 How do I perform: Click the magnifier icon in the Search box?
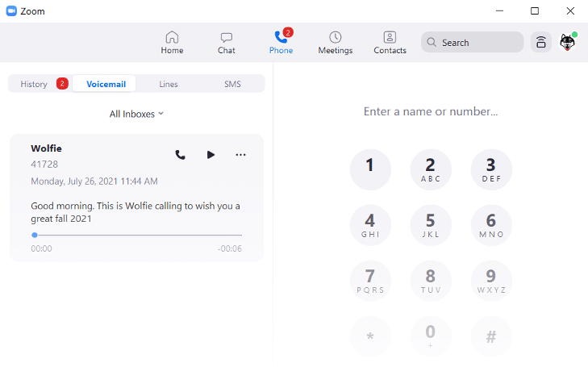pyautogui.click(x=432, y=43)
